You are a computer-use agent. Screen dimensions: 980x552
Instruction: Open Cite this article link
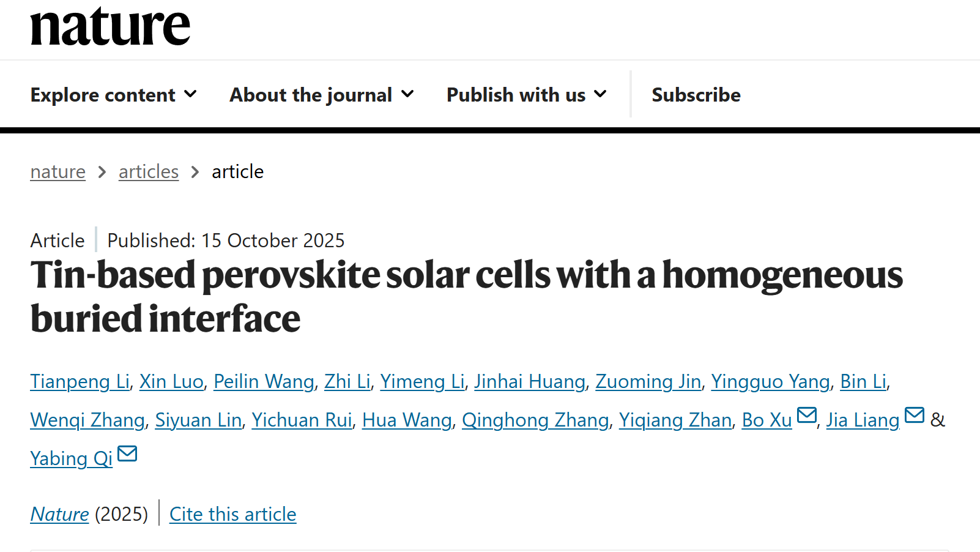pos(233,514)
